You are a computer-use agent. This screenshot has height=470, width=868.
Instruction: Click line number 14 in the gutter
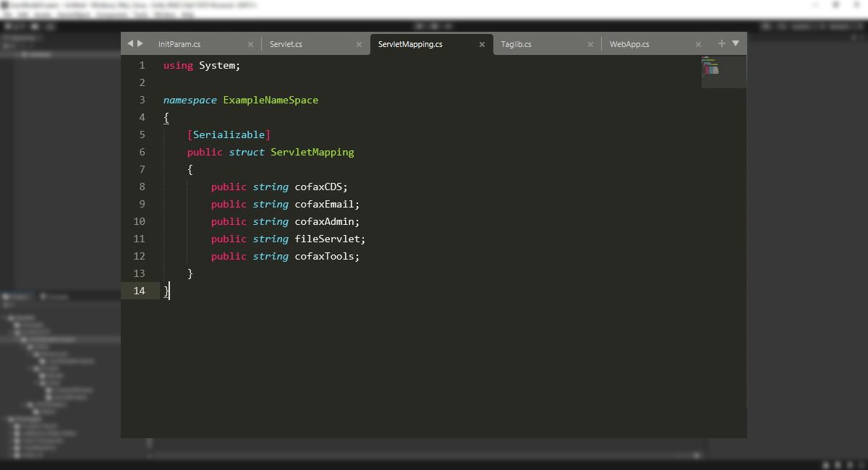tap(139, 291)
